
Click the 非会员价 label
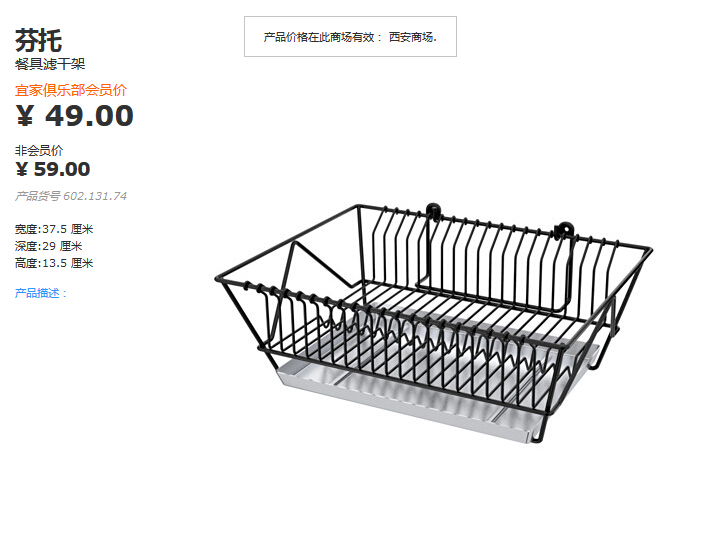pyautogui.click(x=39, y=150)
